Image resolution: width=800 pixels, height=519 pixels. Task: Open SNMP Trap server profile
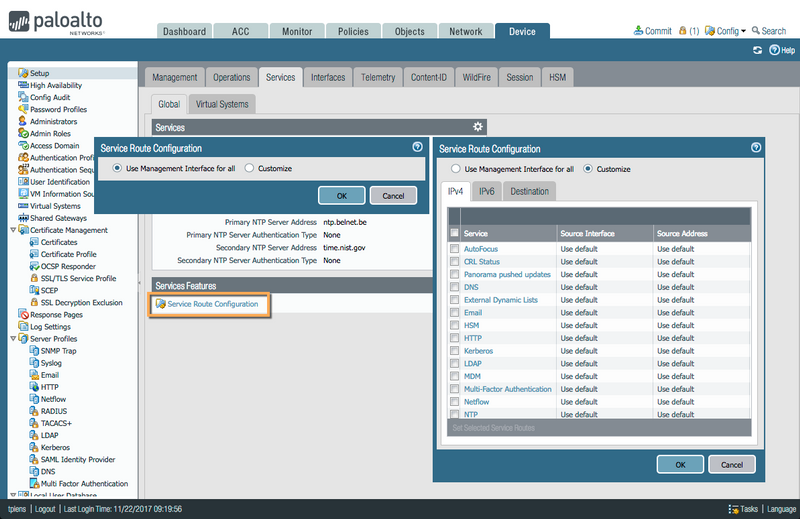[58, 351]
